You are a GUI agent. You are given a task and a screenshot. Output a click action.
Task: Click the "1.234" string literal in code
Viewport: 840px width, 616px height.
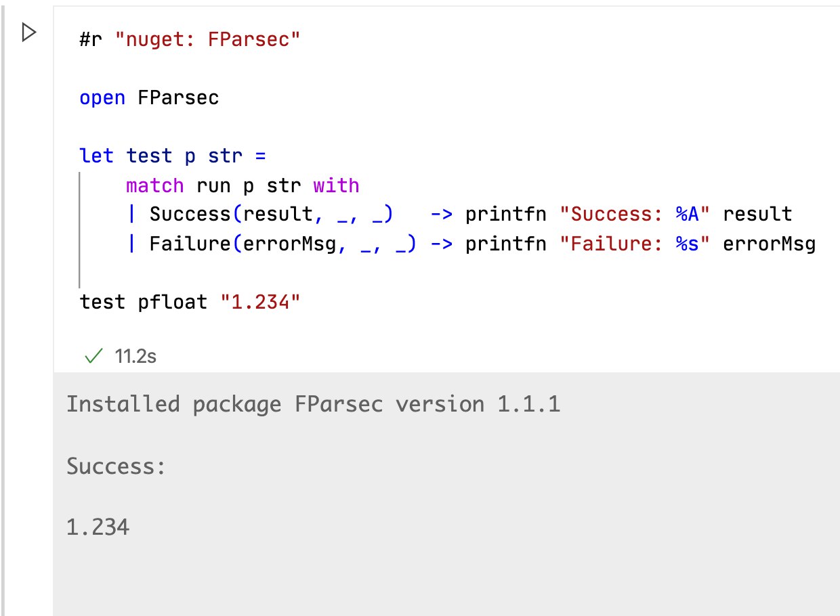pyautogui.click(x=259, y=302)
